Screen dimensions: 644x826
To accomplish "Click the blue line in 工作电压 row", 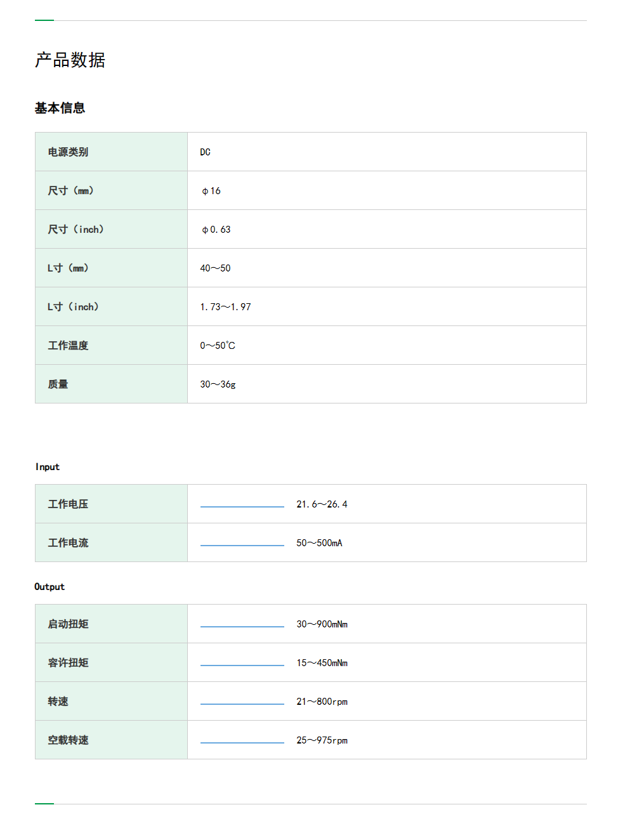I will (242, 506).
